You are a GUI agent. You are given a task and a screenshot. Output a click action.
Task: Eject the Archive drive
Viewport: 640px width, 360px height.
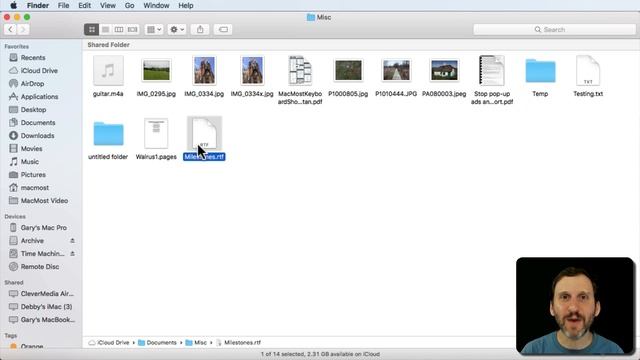click(x=72, y=241)
